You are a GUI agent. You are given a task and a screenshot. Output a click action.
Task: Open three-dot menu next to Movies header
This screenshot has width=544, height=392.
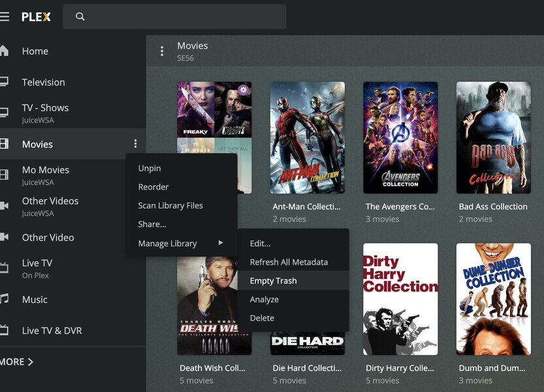pyautogui.click(x=162, y=52)
